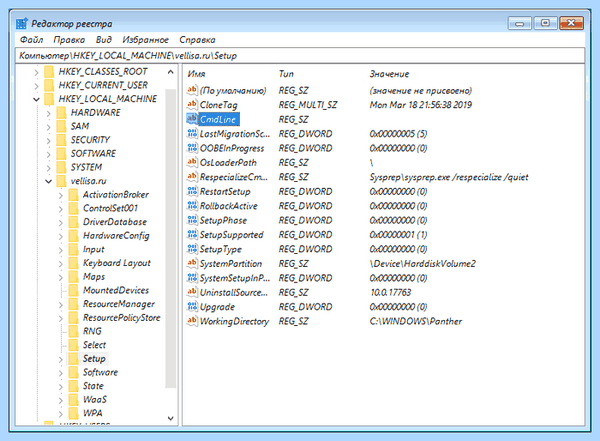600x441 pixels.
Task: Click the Registry Editor title bar icon
Action: 22,24
